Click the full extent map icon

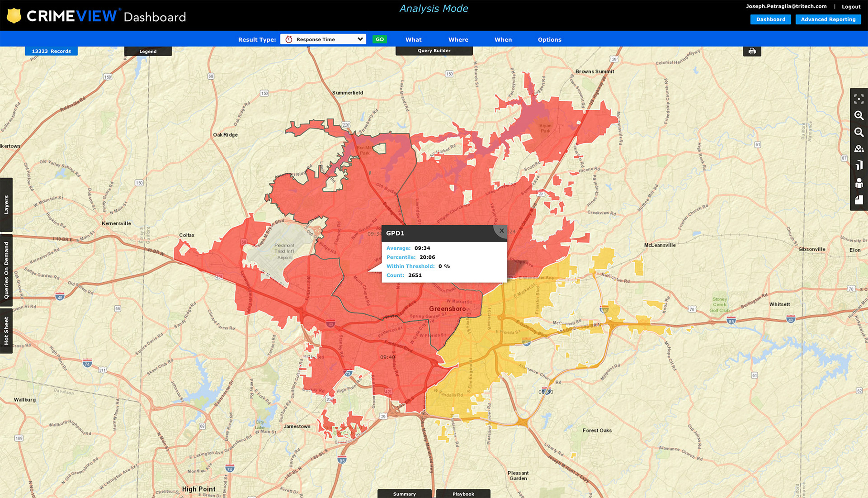(x=859, y=99)
